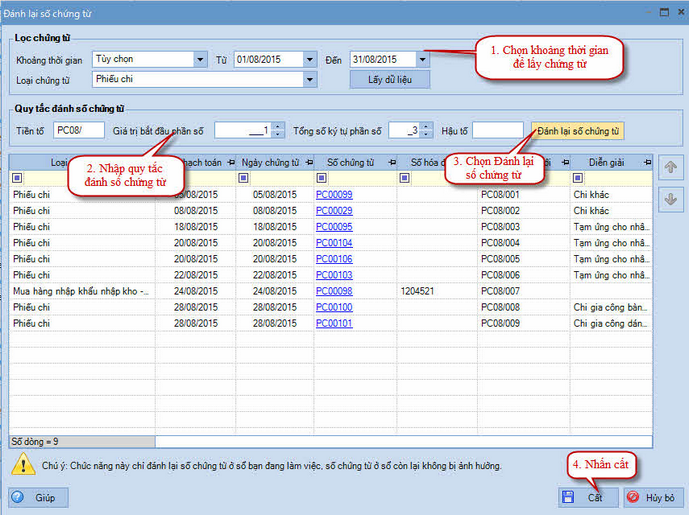Open voucher link PC00106
The height and width of the screenshot is (515, 689).
pos(334,259)
